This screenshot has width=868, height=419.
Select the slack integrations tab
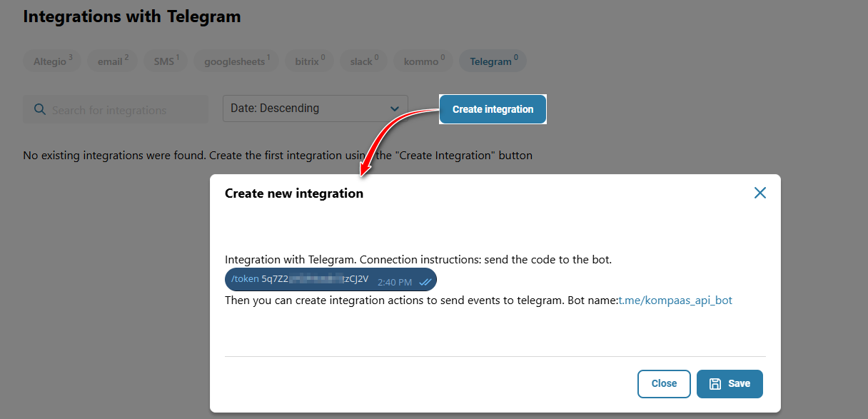(364, 61)
